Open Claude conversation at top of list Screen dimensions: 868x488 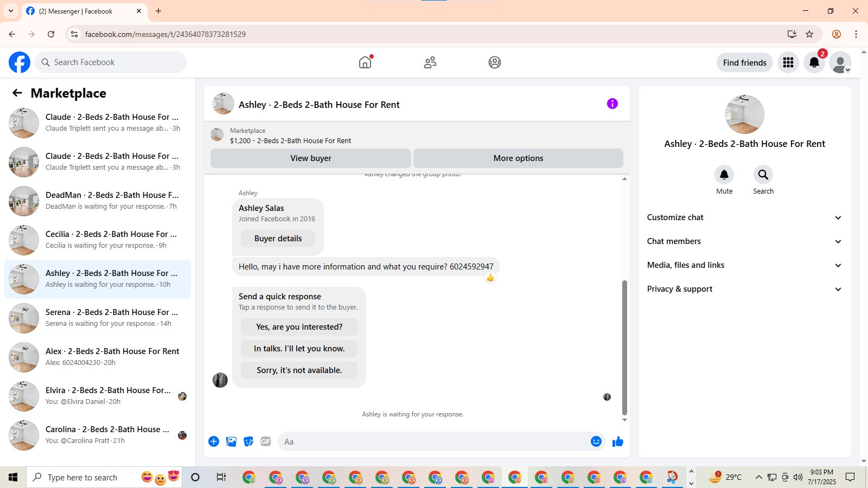pos(98,123)
